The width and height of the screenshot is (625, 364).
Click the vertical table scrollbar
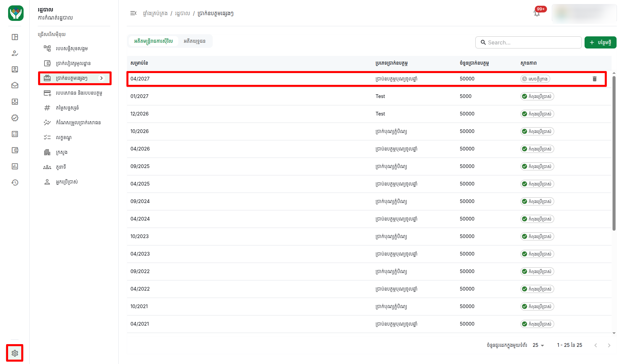[x=614, y=153]
